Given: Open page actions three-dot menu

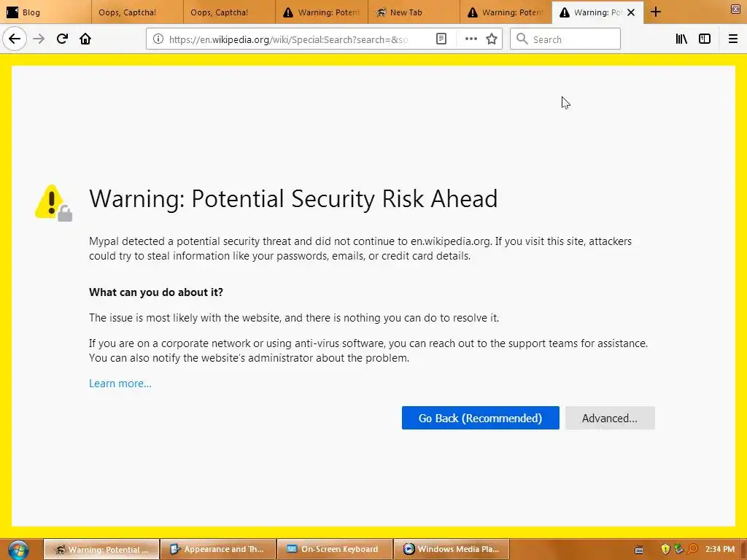Looking at the screenshot, I should [x=471, y=39].
